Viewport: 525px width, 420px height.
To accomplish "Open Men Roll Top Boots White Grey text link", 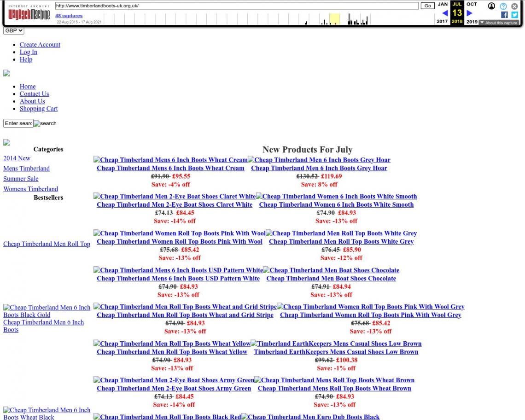I will (x=341, y=241).
